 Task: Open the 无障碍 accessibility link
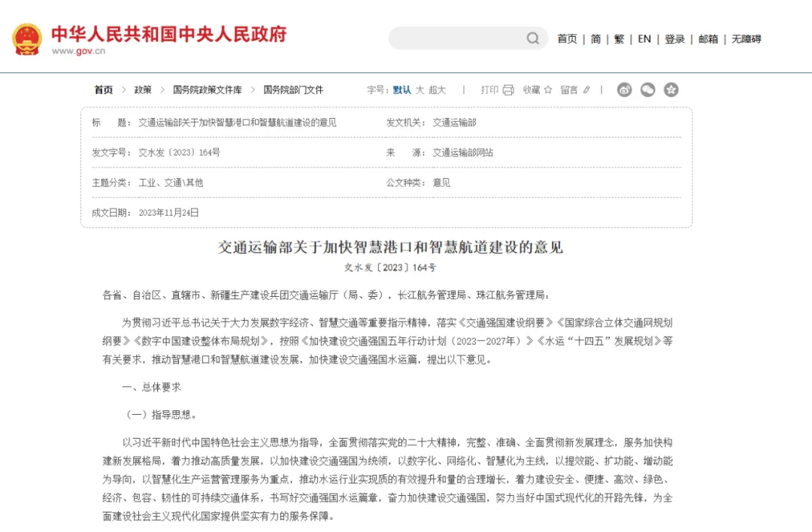point(747,39)
